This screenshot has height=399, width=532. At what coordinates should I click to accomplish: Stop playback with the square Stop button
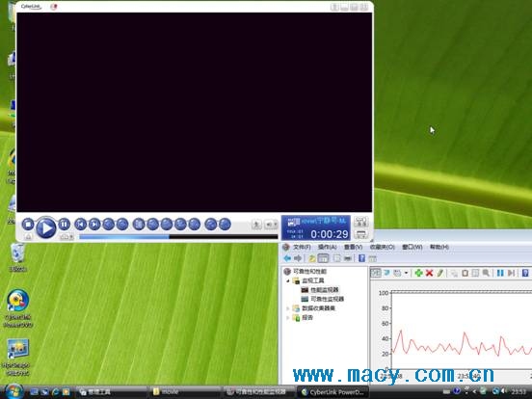coord(28,225)
